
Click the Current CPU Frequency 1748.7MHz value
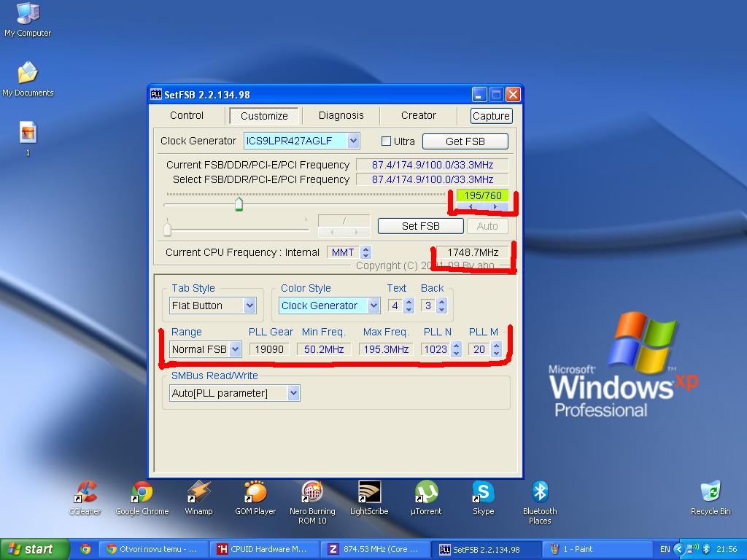coord(473,252)
